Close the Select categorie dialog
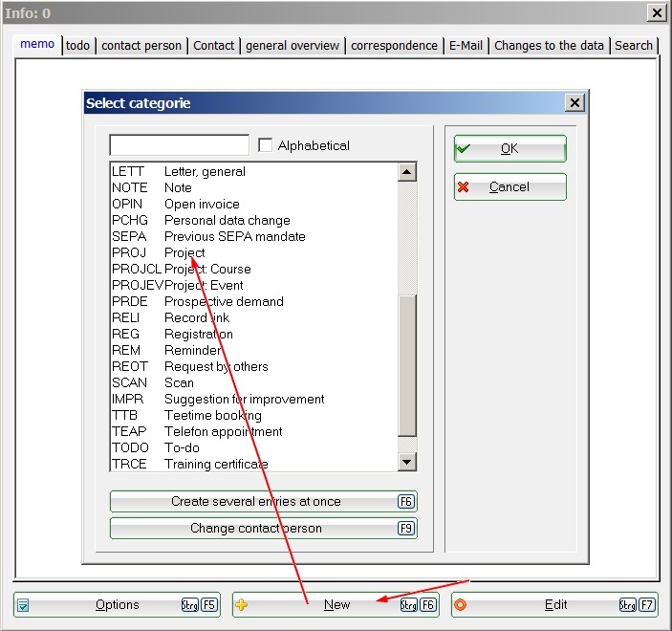 (574, 103)
